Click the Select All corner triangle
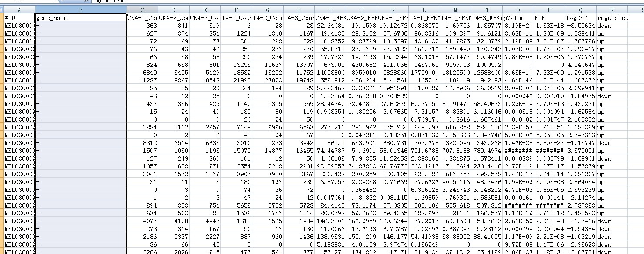 (x=2, y=10)
